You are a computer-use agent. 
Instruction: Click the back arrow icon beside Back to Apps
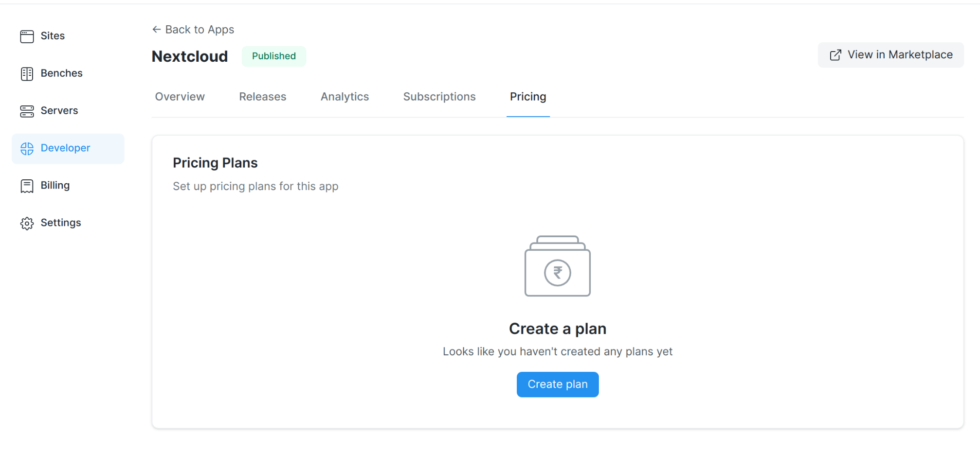click(156, 30)
